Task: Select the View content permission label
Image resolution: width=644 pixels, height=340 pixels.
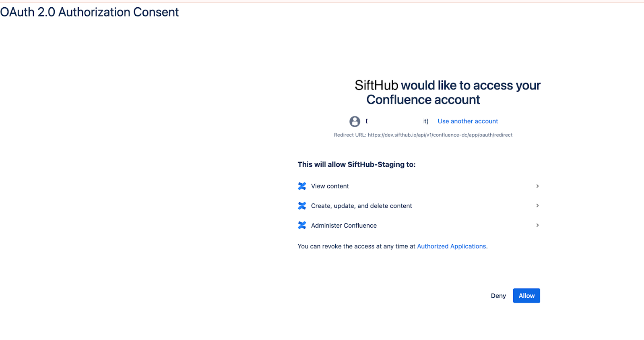Action: coord(330,186)
